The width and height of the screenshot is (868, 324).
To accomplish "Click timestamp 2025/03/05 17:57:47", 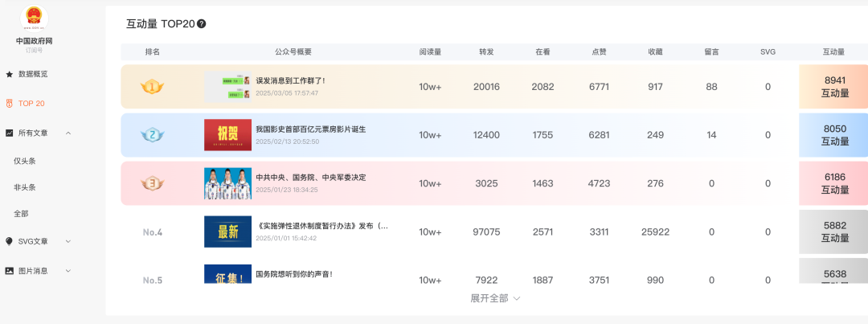I will (287, 93).
